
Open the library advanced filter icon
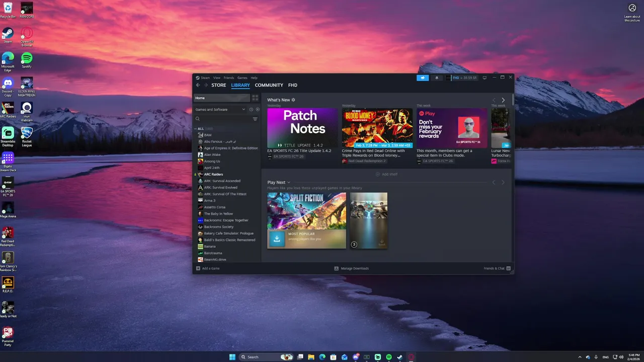(x=255, y=119)
